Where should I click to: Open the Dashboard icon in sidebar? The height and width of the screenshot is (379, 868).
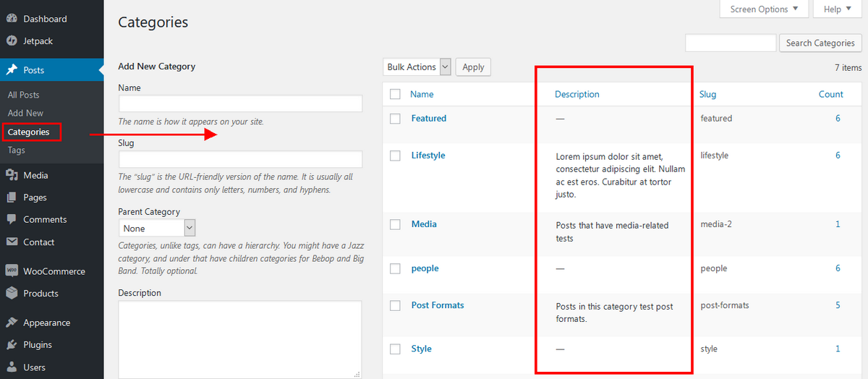[12, 19]
